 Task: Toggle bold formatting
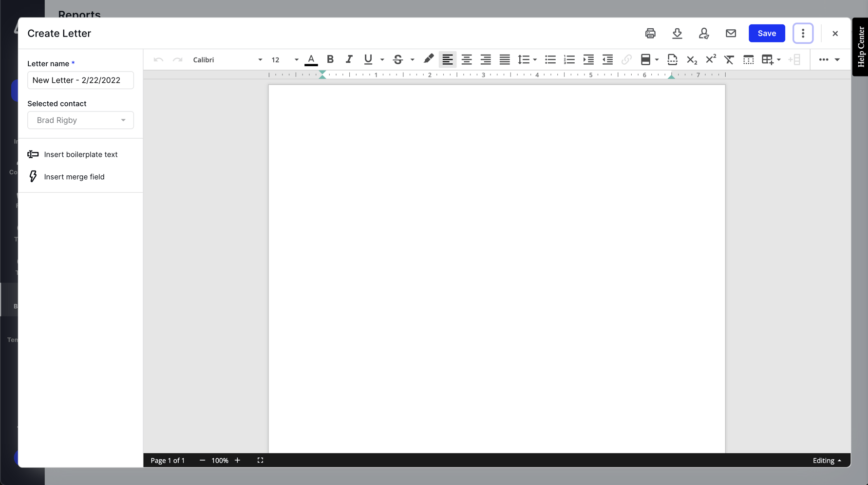(330, 59)
